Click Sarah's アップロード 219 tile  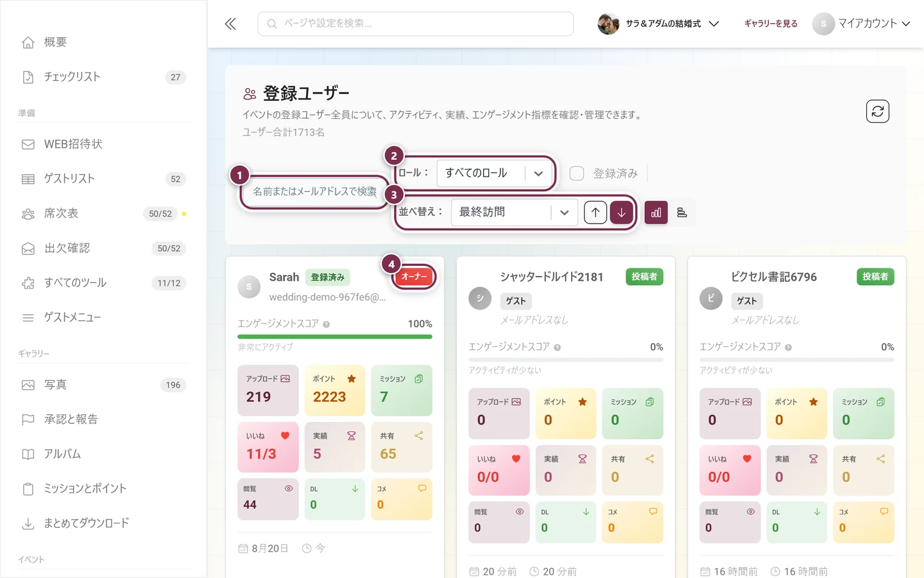tap(268, 390)
